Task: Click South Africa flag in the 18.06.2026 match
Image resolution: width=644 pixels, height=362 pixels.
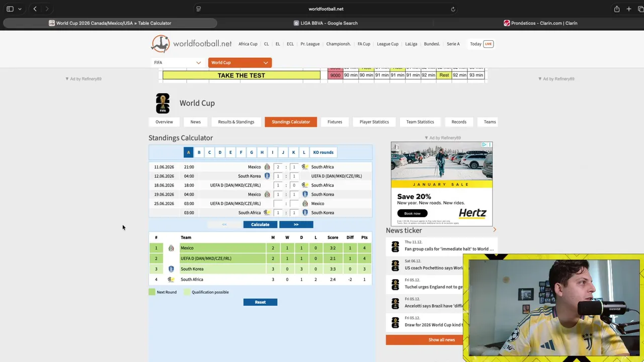Action: pyautogui.click(x=305, y=185)
